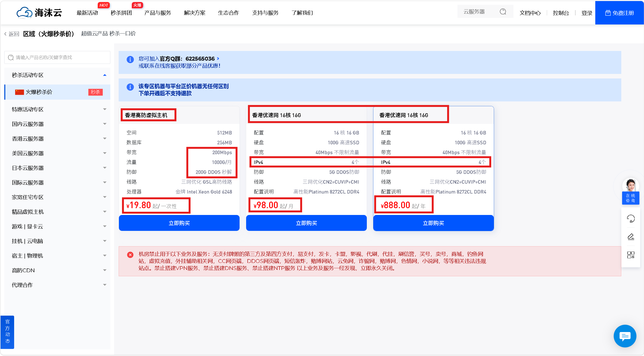The width and height of the screenshot is (644, 356).
Task: Click the 火爆 badge above 秒杀拼团
Action: 137,5
